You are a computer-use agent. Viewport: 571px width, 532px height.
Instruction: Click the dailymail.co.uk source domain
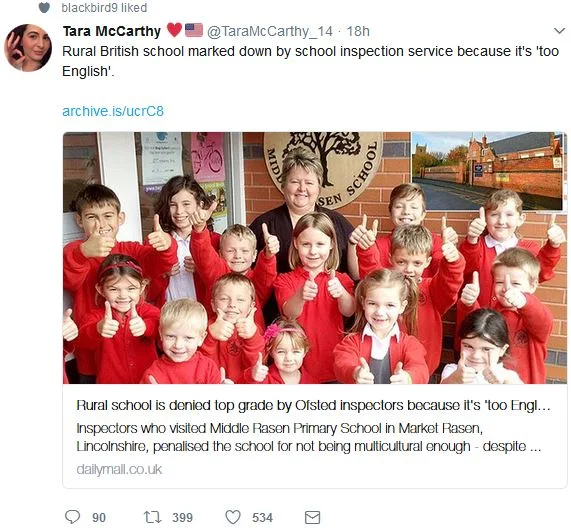(119, 469)
